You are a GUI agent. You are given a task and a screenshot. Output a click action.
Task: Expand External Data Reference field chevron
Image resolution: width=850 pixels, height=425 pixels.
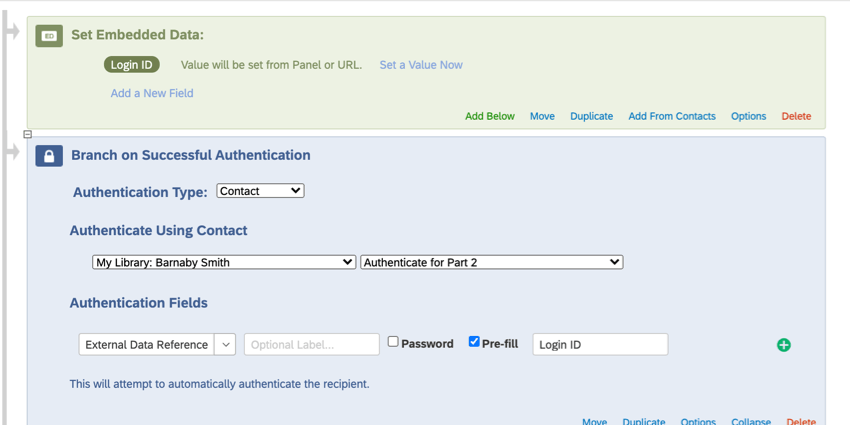point(226,345)
